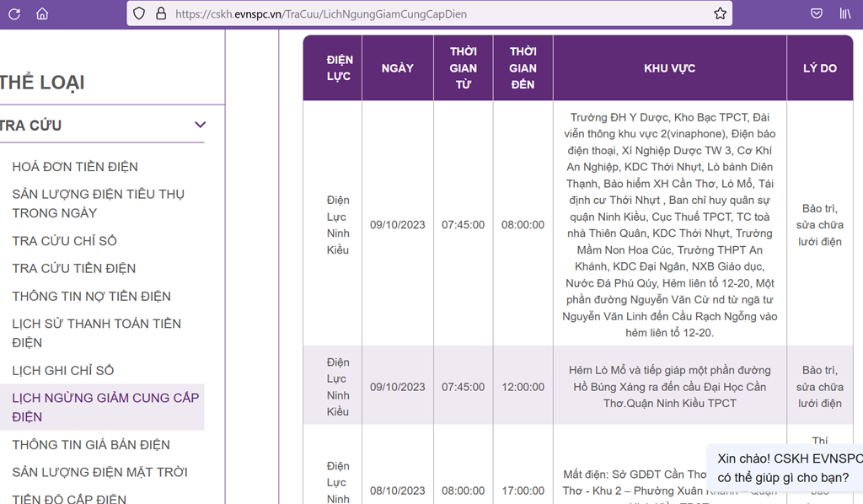Click the URL address bar field
Viewport: 863px width, 504px height.
429,13
